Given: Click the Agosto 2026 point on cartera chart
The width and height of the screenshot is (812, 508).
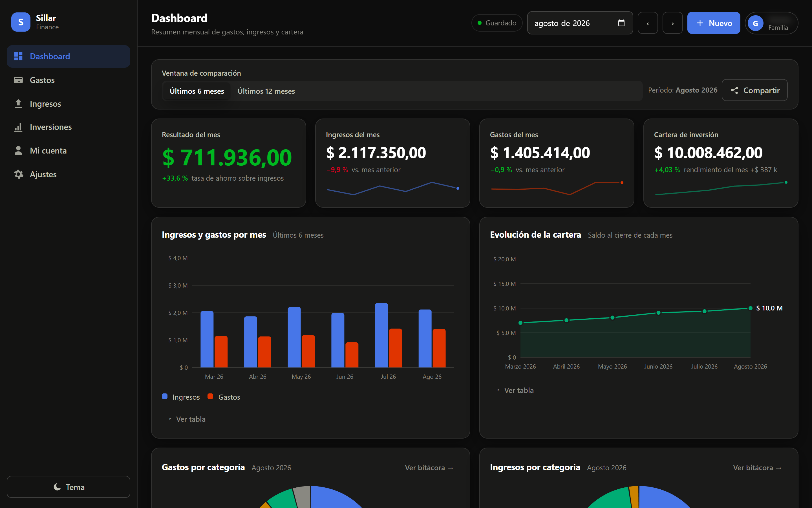Looking at the screenshot, I should (x=750, y=308).
